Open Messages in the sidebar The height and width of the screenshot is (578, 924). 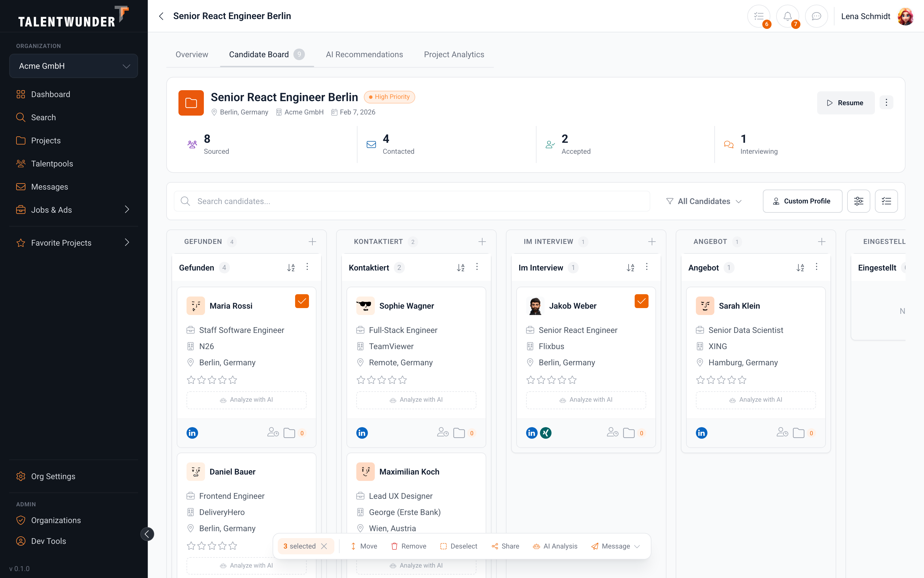[x=73, y=187]
